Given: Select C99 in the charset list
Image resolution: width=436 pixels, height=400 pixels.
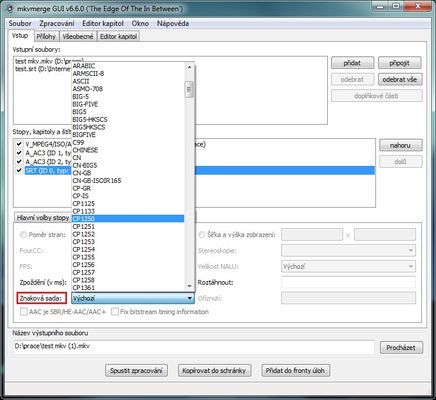Looking at the screenshot, I should (128, 143).
